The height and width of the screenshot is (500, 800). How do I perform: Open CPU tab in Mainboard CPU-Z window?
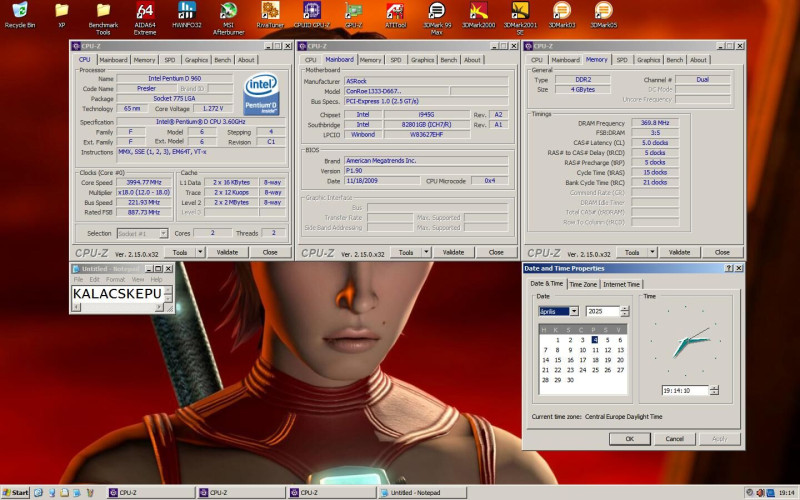coord(310,60)
